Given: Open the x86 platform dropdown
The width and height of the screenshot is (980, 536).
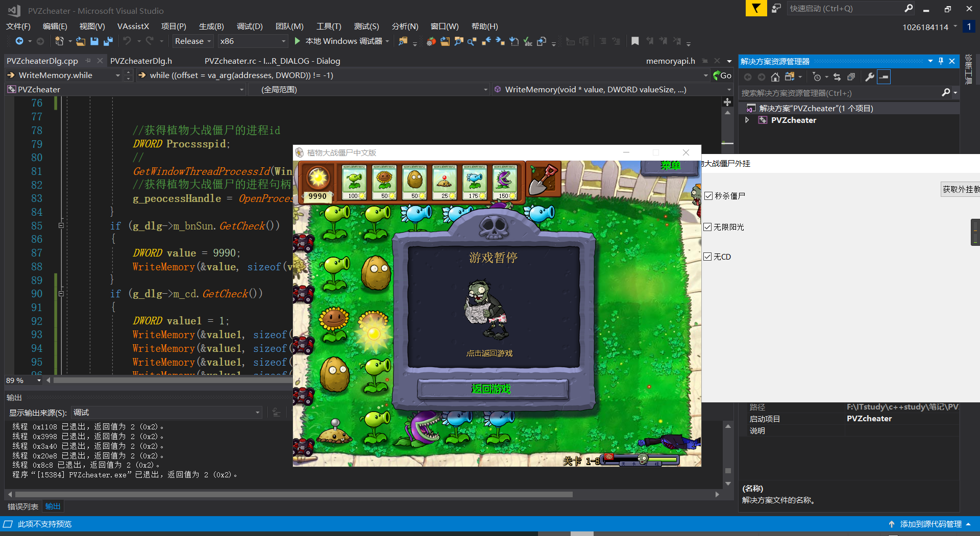Looking at the screenshot, I should (x=253, y=41).
